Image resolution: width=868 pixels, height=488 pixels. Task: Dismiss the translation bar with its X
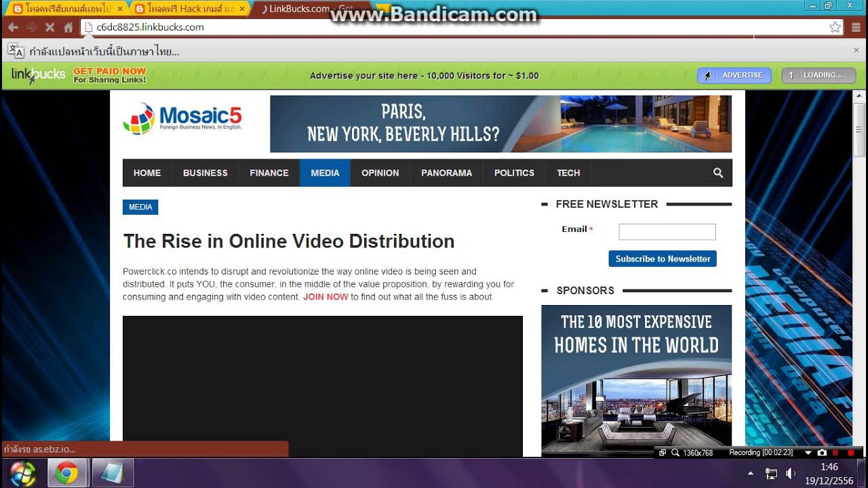click(x=856, y=50)
